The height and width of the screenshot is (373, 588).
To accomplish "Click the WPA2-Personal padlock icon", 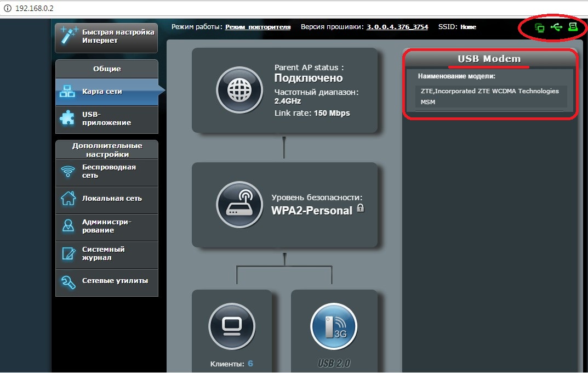I will tap(361, 208).
